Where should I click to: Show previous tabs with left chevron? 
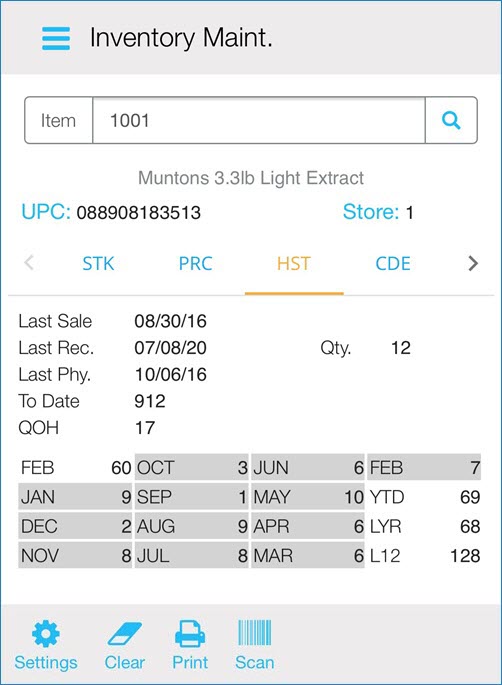29,263
